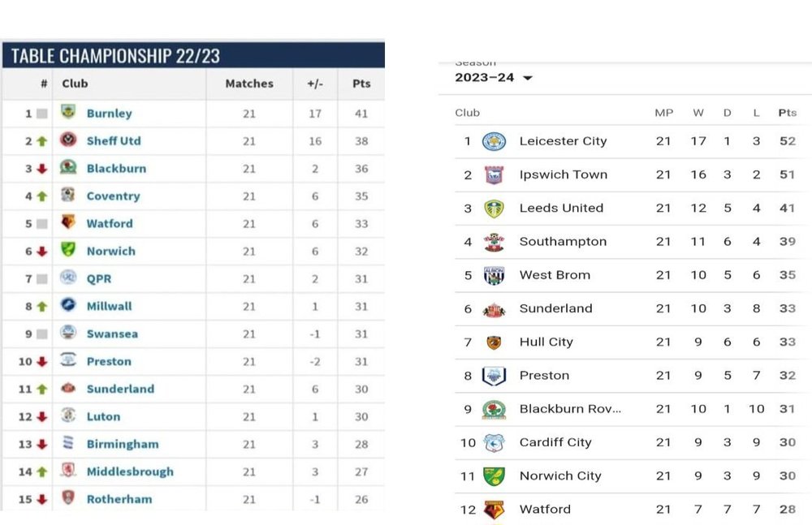Click the Sunderland name in 2023–24 table

pyautogui.click(x=555, y=308)
